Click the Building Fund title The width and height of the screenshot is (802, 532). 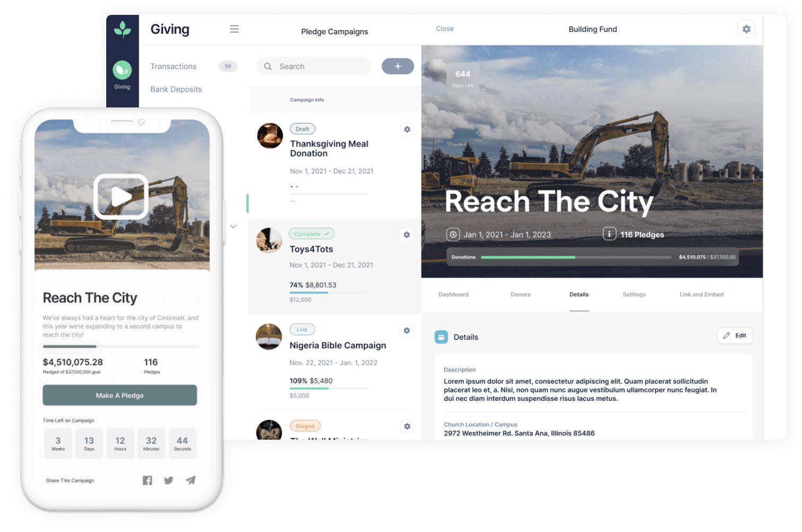tap(593, 29)
